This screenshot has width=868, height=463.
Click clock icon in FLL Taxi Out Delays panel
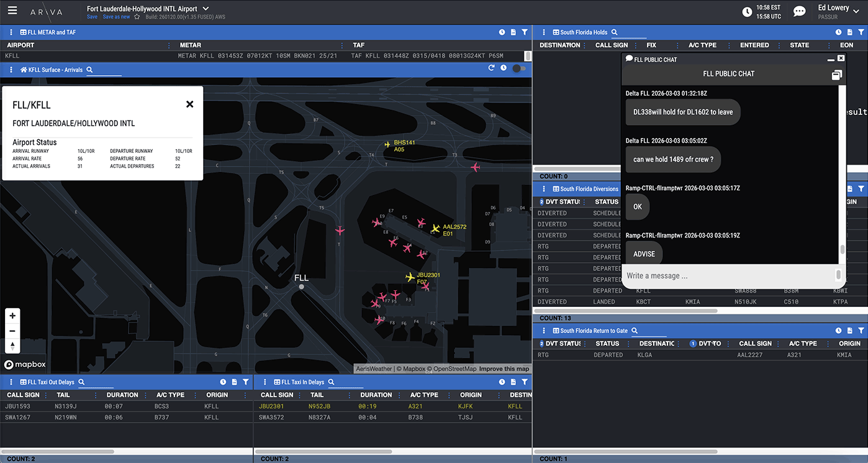click(223, 382)
